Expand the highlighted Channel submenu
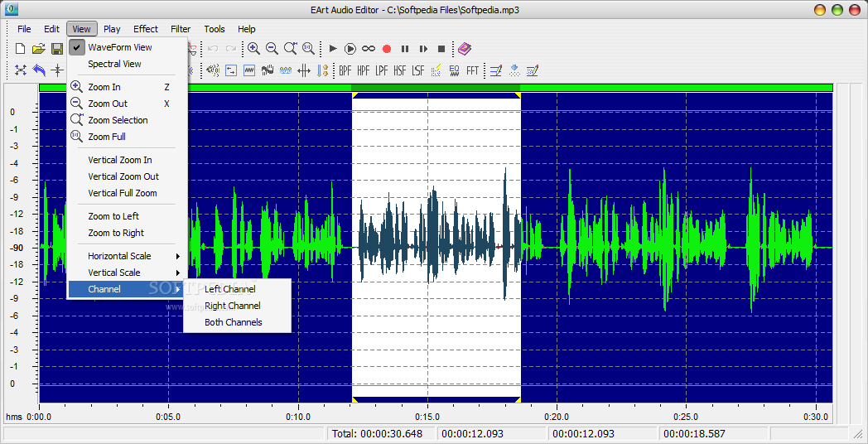The height and width of the screenshot is (444, 868). [128, 289]
